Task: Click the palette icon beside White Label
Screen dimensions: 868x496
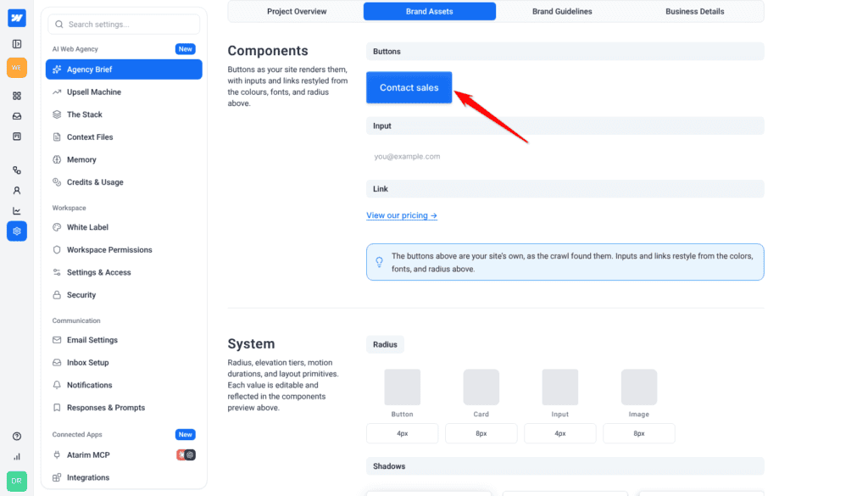Action: (57, 227)
